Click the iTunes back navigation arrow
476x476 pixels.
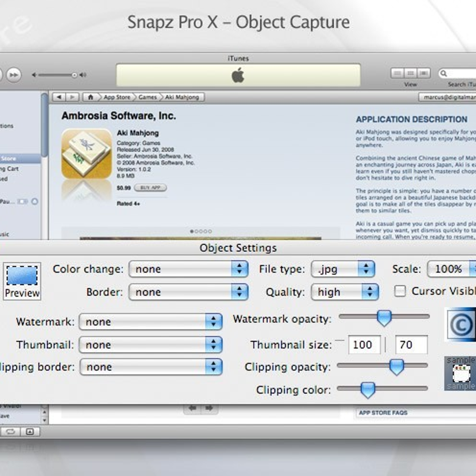click(x=59, y=97)
